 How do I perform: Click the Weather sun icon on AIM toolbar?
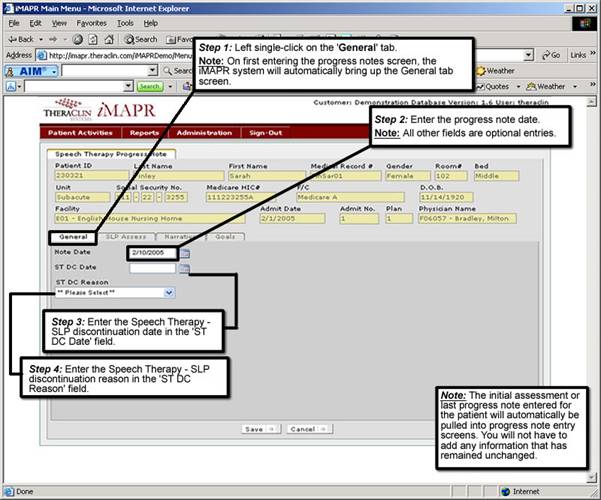(481, 71)
